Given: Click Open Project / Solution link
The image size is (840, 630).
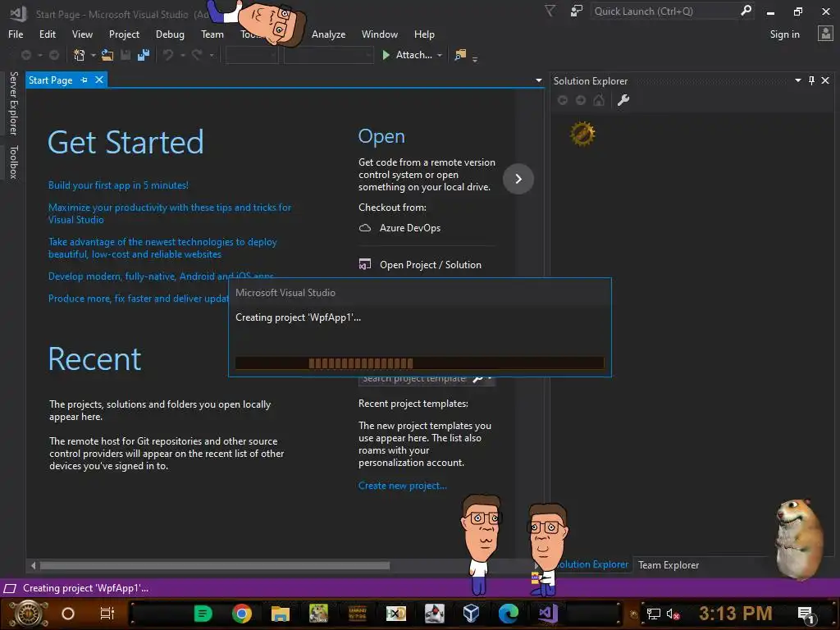Looking at the screenshot, I should (x=430, y=265).
